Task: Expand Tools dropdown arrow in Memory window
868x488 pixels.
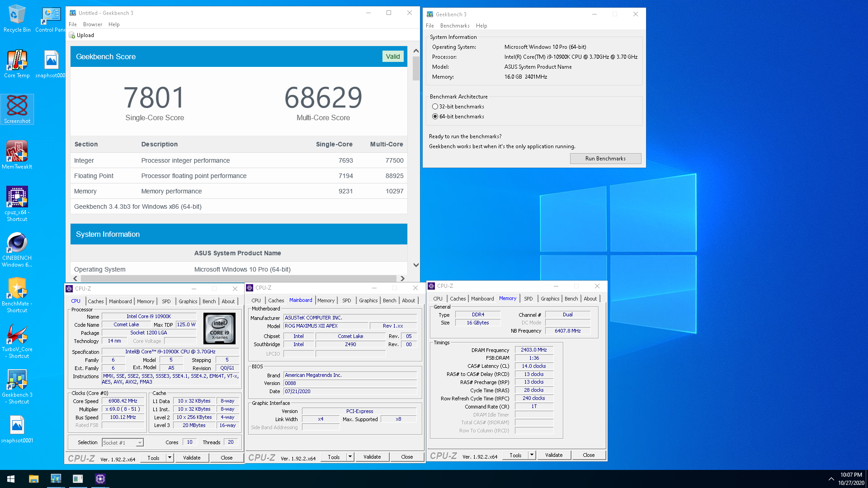Action: pos(532,455)
